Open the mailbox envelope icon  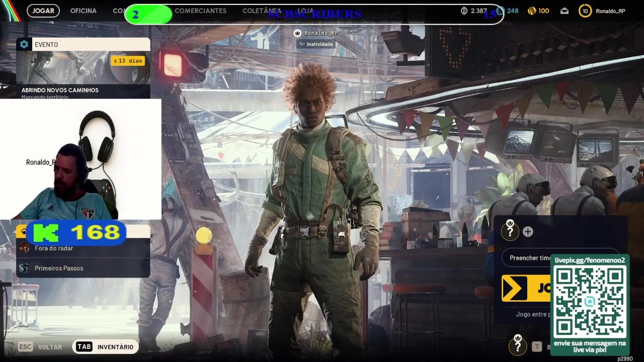564,11
